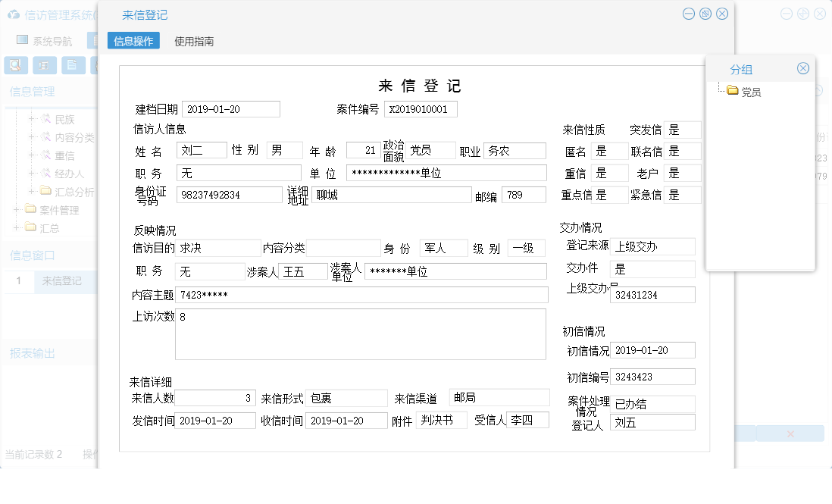Open the 汇总分析 folder icon
832x504 pixels.
point(45,190)
